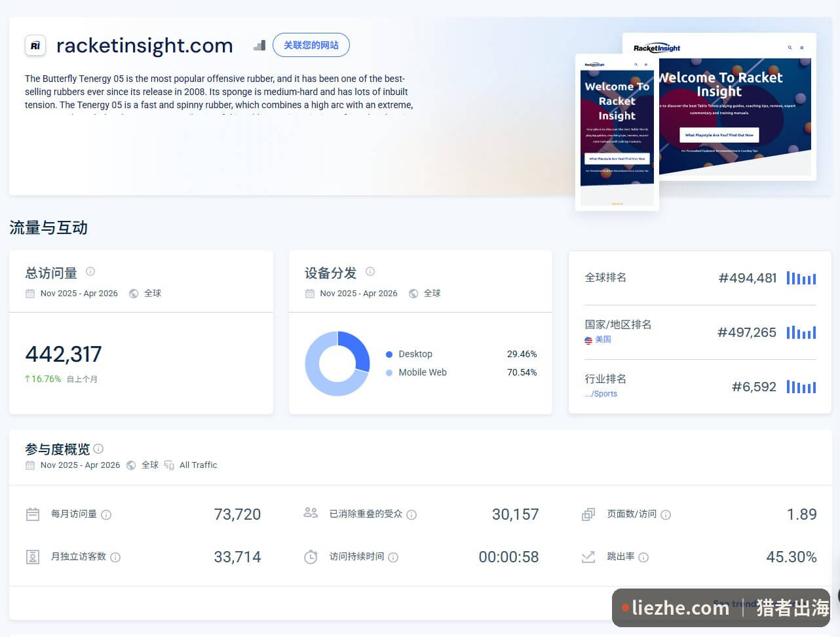Click the 每月访问量 calendar icon
Screen dimensions: 840x637
(x=33, y=514)
